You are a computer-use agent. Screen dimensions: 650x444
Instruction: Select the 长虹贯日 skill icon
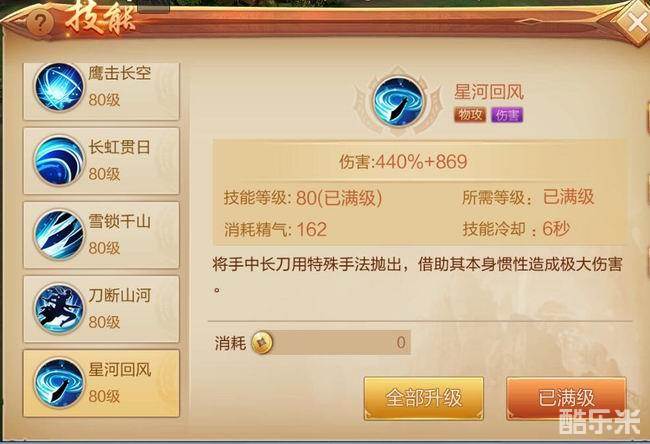point(59,160)
